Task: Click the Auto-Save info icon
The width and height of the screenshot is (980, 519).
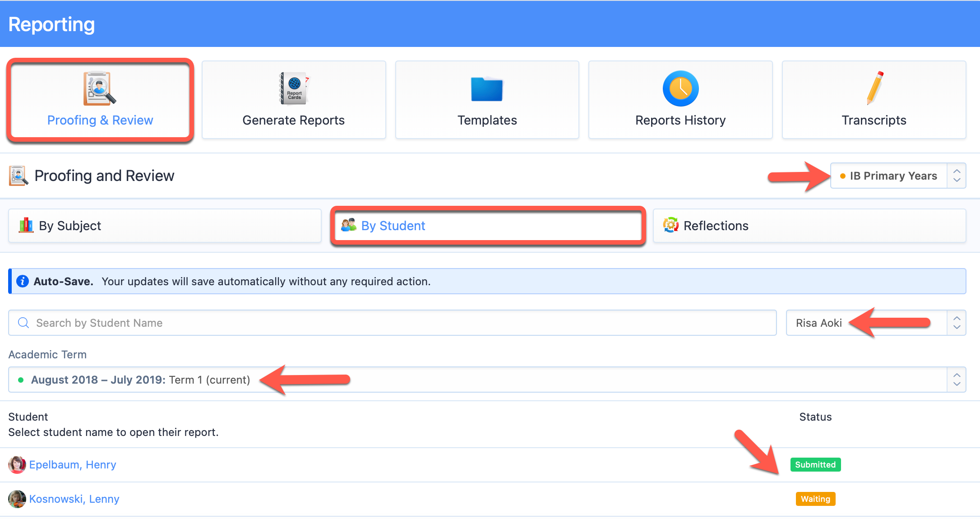Action: pos(23,281)
